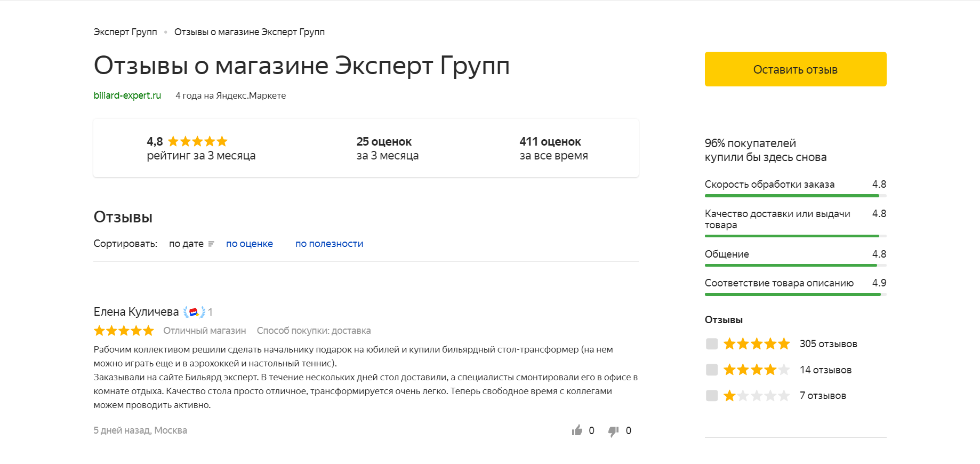
Task: Click the five gold stars on Елена's review
Action: tap(124, 331)
